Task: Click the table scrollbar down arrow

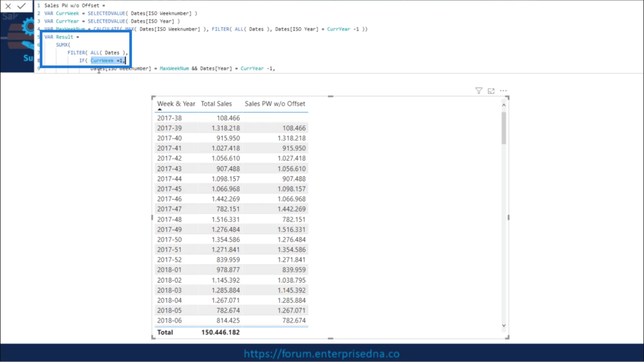Action: tap(504, 326)
